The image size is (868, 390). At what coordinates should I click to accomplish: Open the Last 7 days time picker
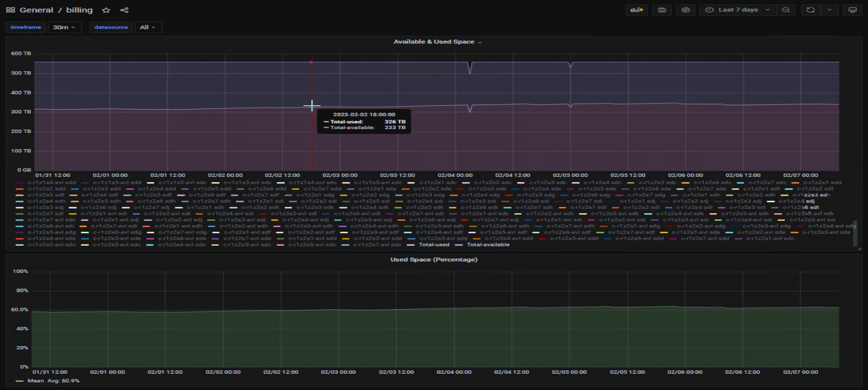point(738,10)
